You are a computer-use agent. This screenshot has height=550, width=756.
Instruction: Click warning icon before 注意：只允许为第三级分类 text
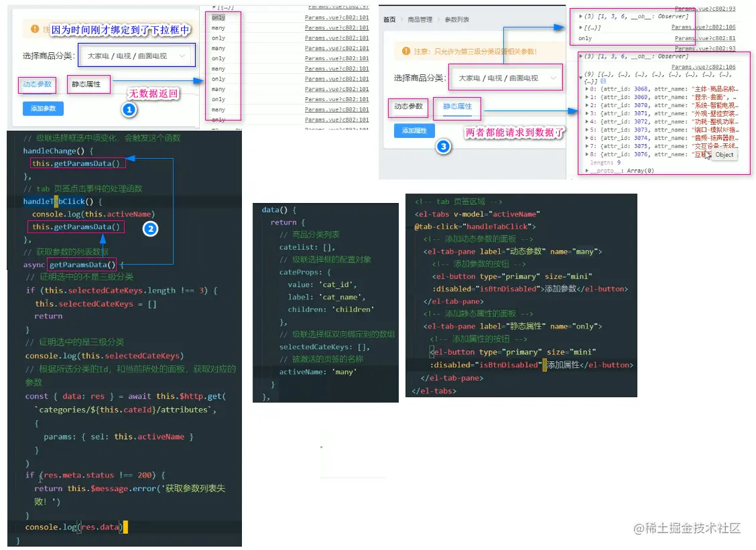(x=406, y=51)
